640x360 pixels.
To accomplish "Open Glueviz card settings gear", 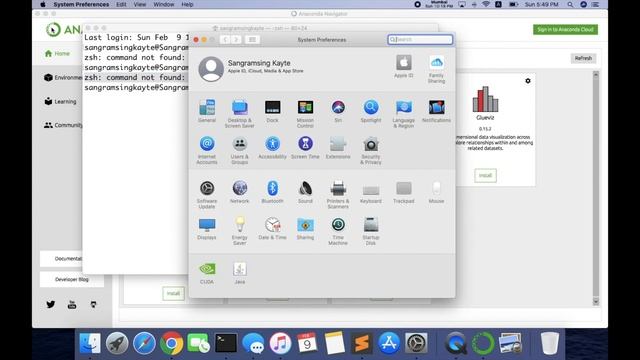I will [x=528, y=81].
